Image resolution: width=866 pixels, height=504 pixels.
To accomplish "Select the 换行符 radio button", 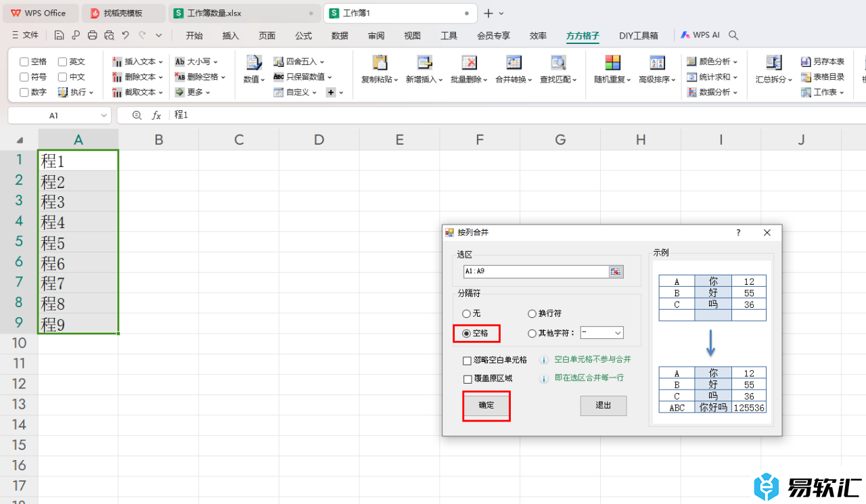I will pyautogui.click(x=532, y=314).
